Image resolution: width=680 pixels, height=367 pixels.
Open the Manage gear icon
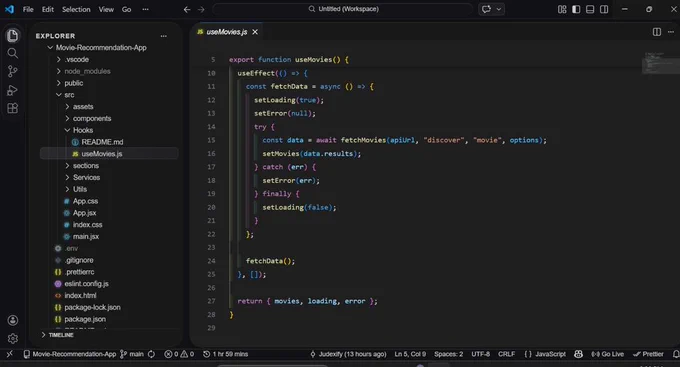click(13, 338)
